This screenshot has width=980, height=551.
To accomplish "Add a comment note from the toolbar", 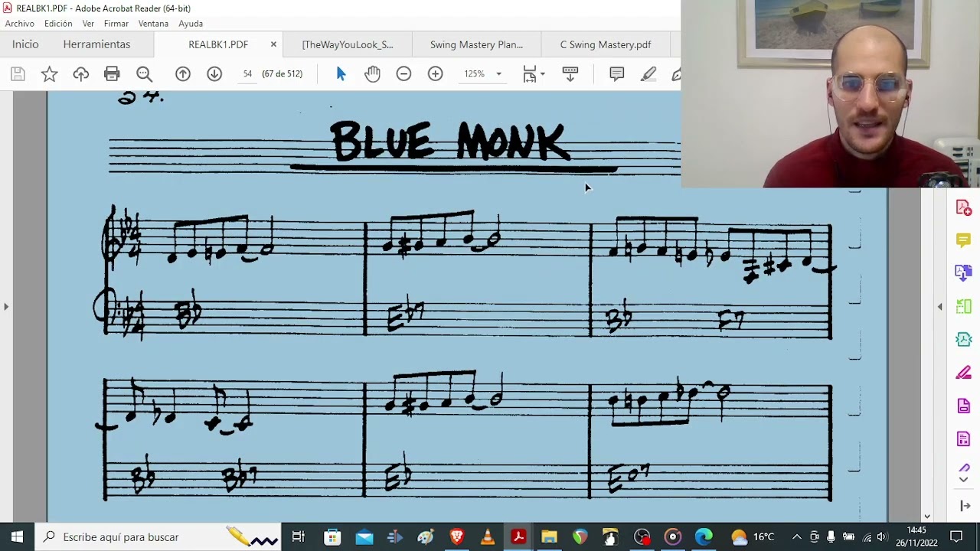I will point(616,73).
